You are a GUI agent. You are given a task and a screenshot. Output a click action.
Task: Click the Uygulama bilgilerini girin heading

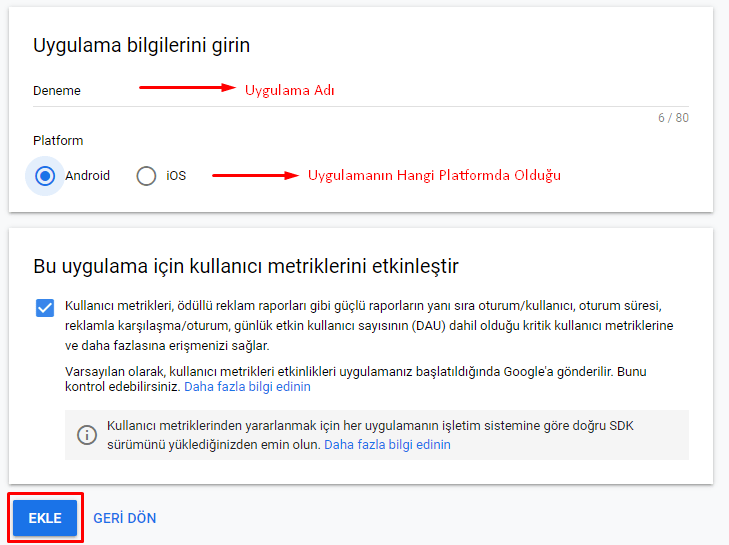pos(141,45)
